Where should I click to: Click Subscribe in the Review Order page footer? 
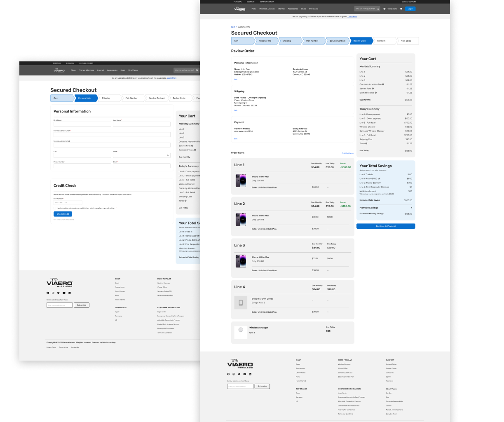click(262, 387)
